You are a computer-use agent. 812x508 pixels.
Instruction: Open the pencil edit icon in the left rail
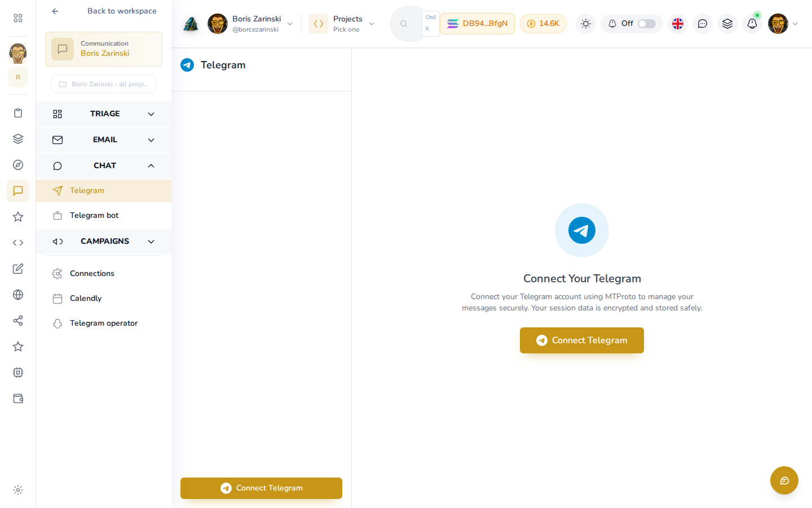(18, 269)
